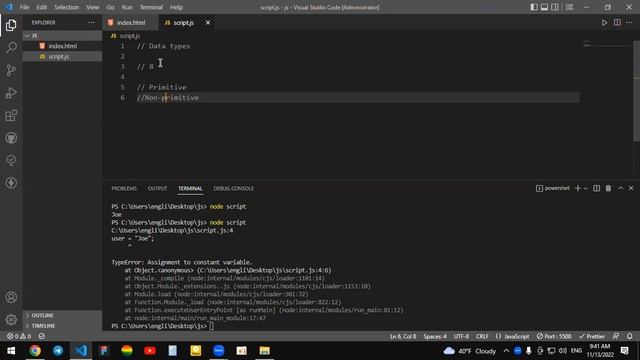Open the Explorer view in activity bar
Viewport: 640px width, 360px height.
pyautogui.click(x=11, y=25)
